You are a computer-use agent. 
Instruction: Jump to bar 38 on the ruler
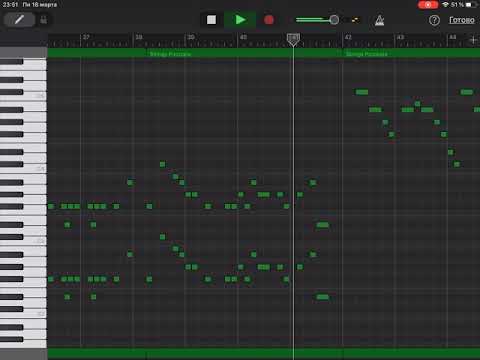(139, 37)
